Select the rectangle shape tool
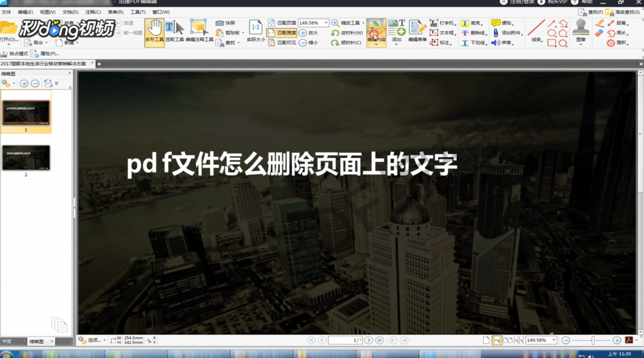This screenshot has width=644, height=358. (x=551, y=42)
